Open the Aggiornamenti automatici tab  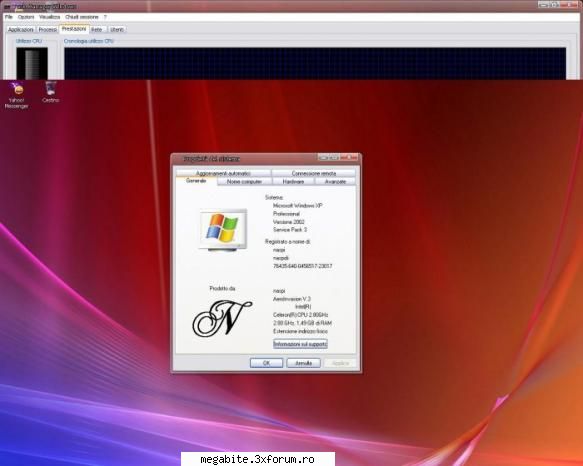pyautogui.click(x=223, y=173)
